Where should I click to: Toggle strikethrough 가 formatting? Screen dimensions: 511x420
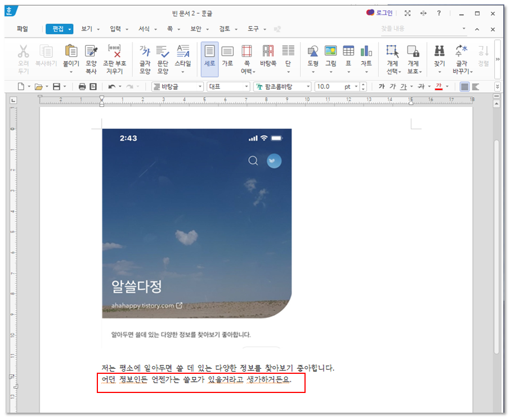422,86
